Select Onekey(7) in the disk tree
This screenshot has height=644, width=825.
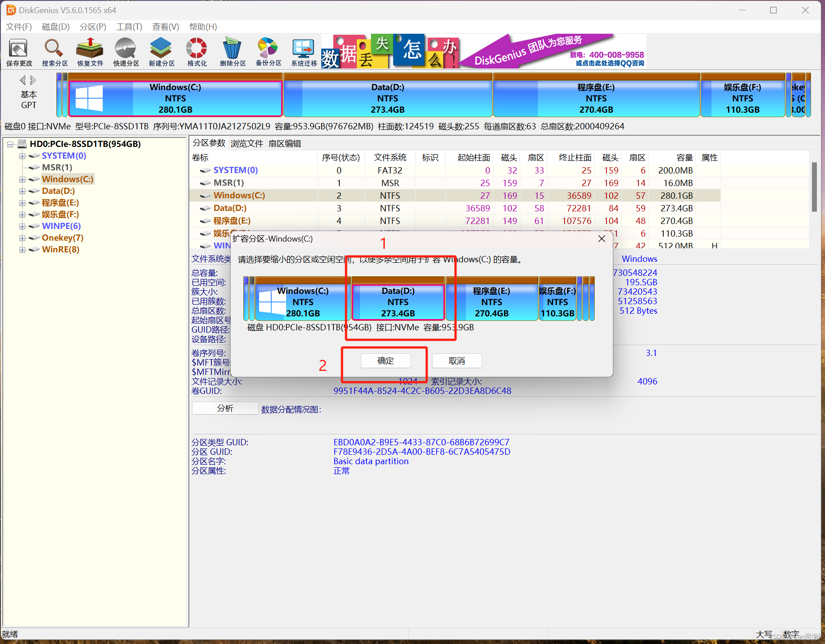point(63,238)
